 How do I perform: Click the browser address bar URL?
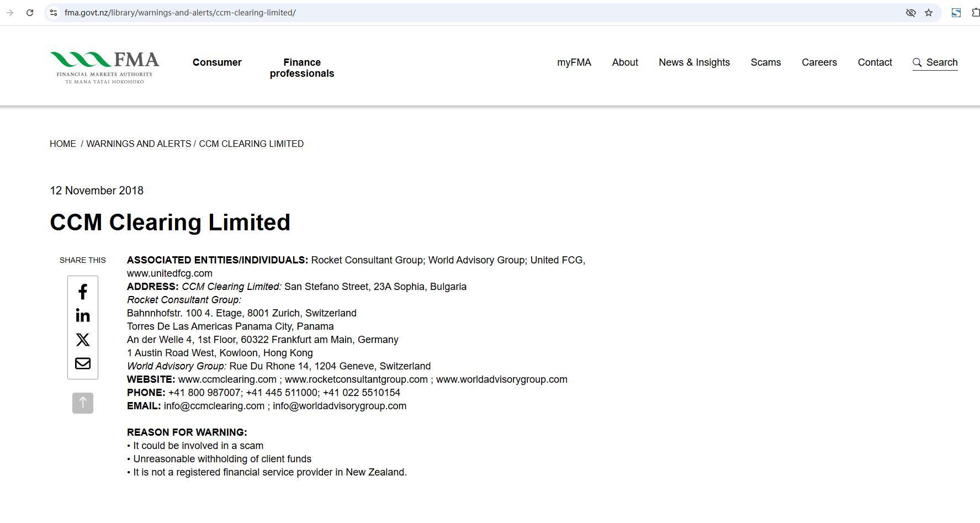point(180,13)
